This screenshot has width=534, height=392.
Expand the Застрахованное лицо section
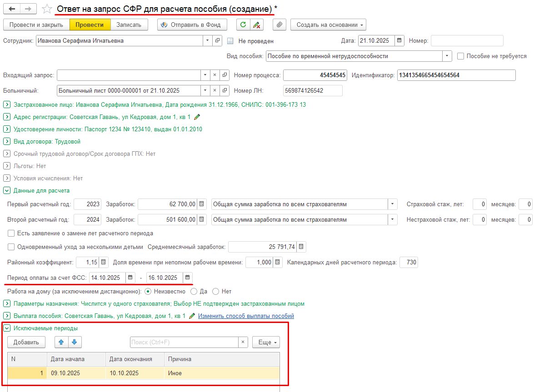click(7, 105)
